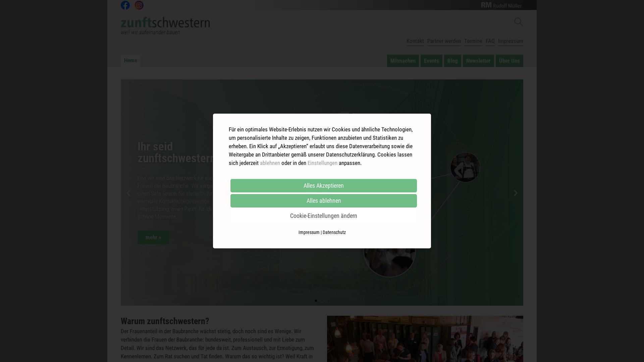This screenshot has width=644, height=362.
Task: Click the search magnifier icon top right
Action: click(518, 22)
